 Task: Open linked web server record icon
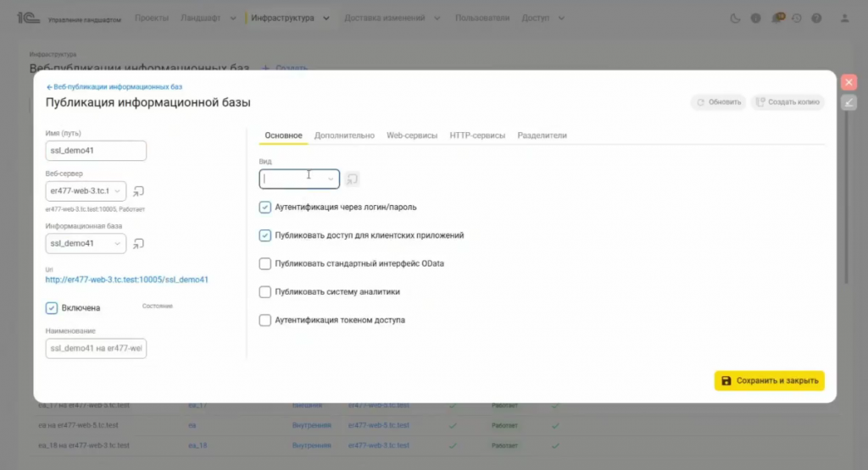point(139,191)
